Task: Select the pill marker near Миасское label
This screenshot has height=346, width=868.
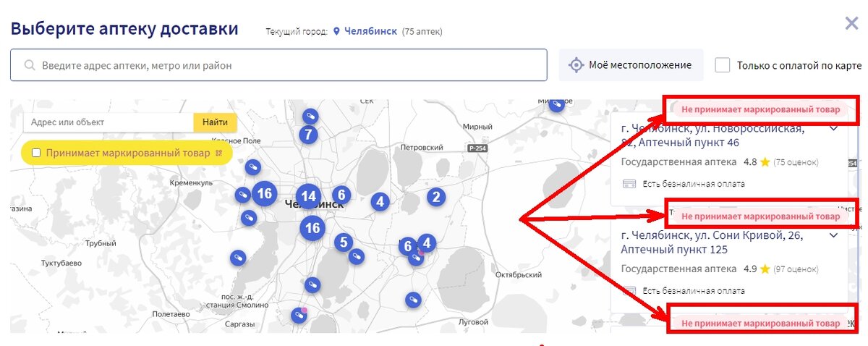Action: (x=557, y=105)
